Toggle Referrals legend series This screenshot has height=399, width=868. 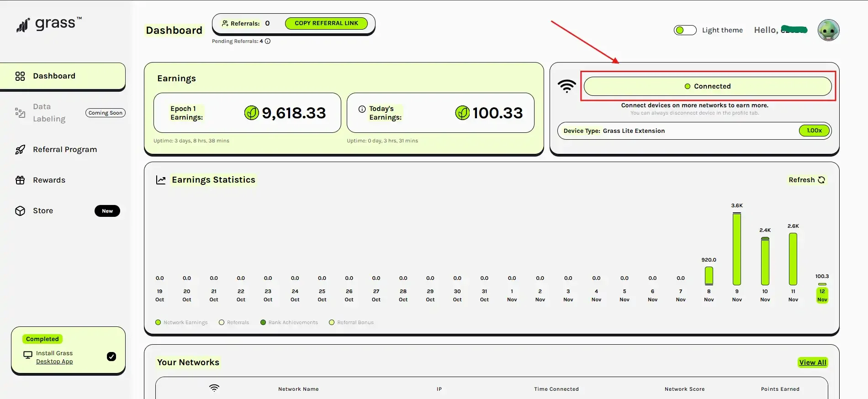pyautogui.click(x=234, y=322)
